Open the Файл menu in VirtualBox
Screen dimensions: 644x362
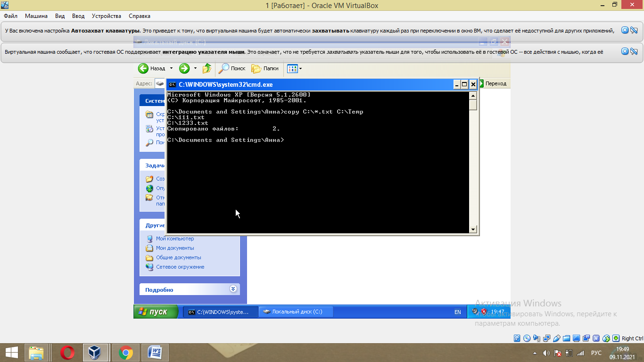pyautogui.click(x=10, y=16)
